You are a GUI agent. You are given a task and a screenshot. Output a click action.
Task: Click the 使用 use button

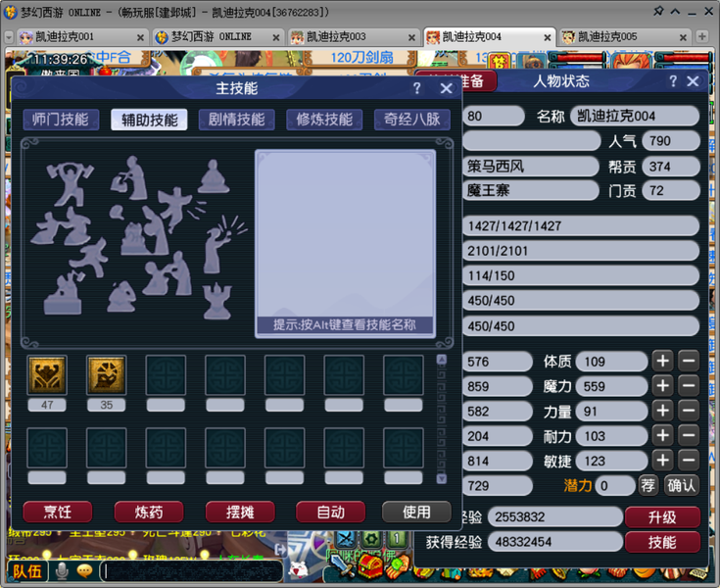coord(416,512)
